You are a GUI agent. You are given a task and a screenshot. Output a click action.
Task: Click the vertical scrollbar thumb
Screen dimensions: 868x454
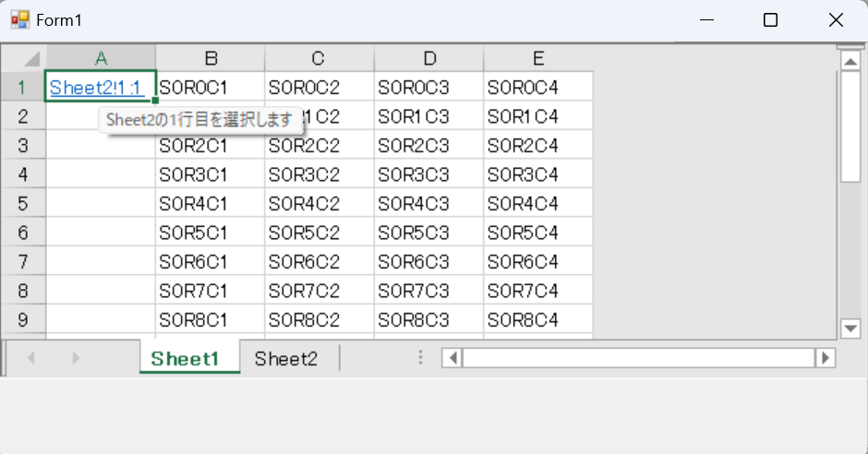tap(850, 126)
